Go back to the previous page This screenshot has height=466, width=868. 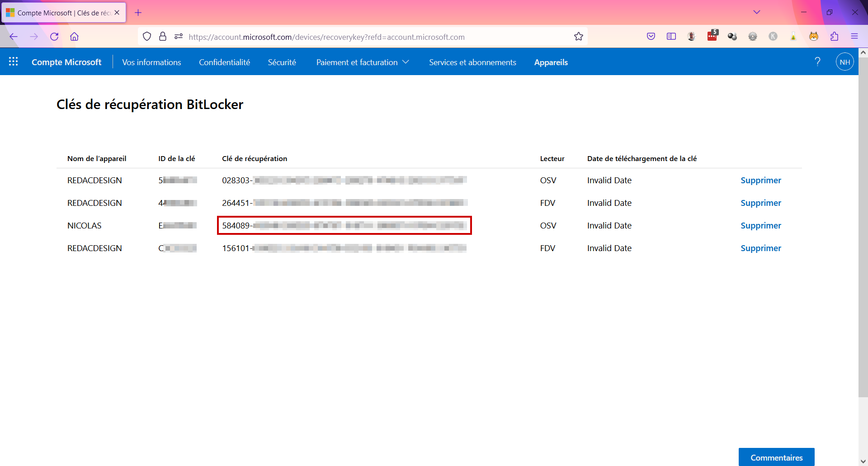click(14, 37)
